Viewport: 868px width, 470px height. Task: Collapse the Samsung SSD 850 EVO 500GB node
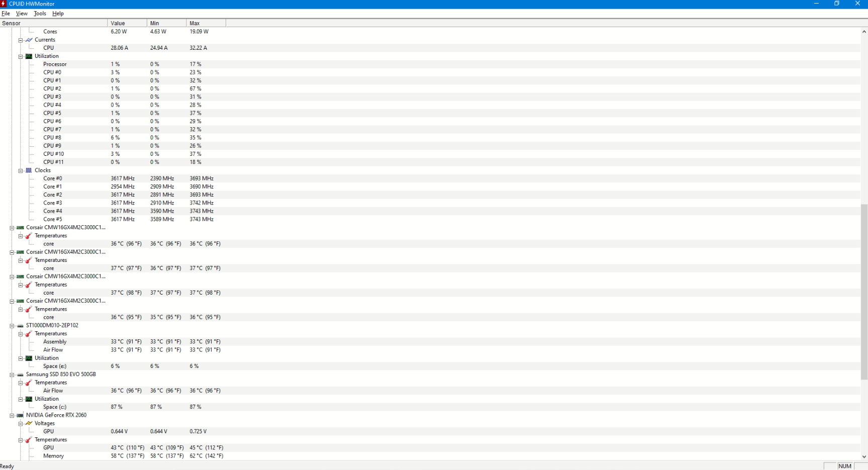12,374
